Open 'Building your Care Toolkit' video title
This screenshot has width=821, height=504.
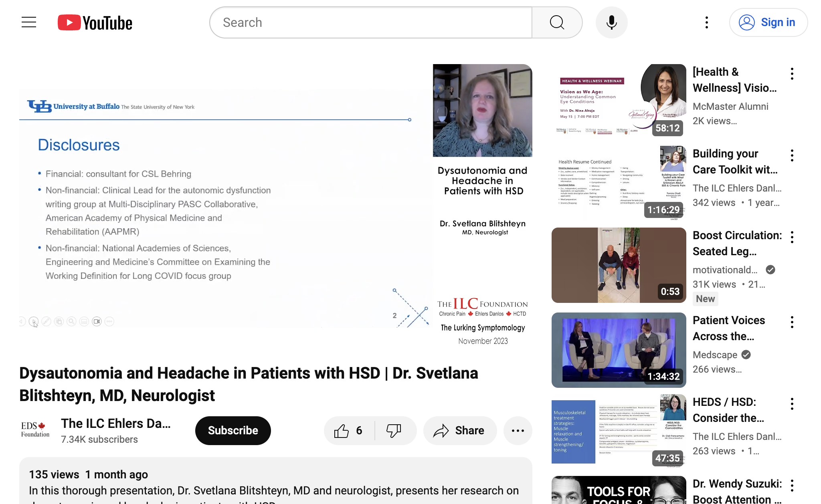pyautogui.click(x=735, y=161)
